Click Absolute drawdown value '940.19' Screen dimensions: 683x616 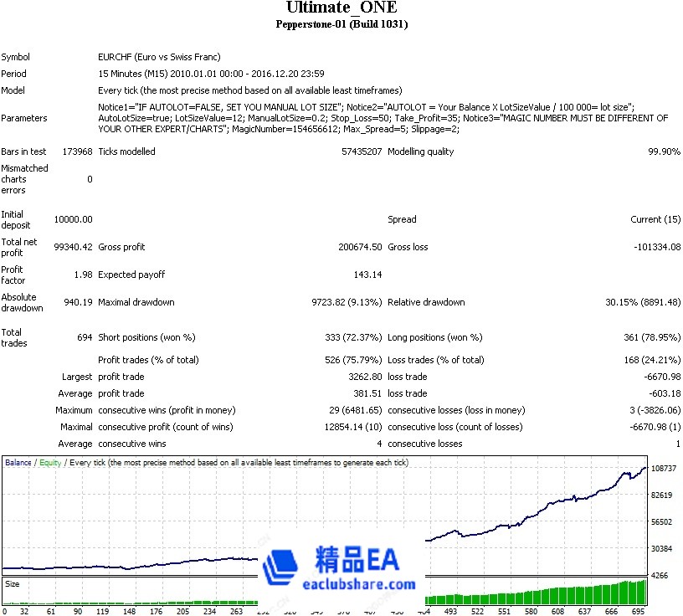click(x=78, y=302)
